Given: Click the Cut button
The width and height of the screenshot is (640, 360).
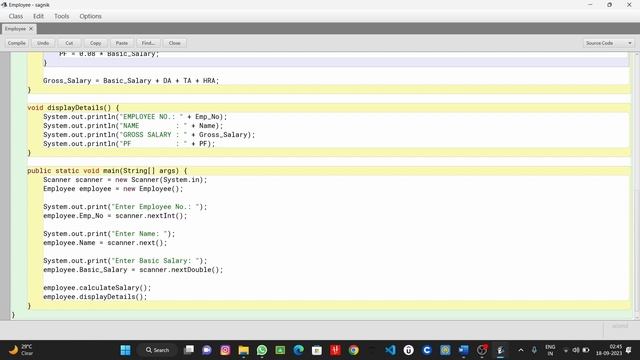Looking at the screenshot, I should click(x=69, y=43).
